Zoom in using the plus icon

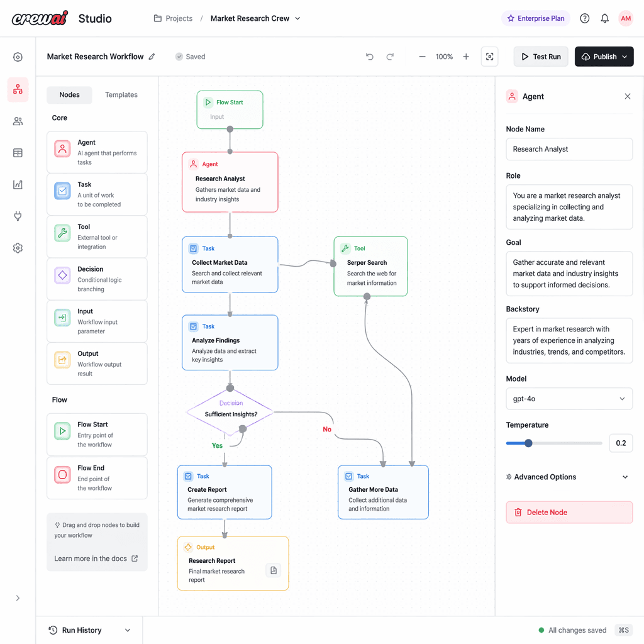click(466, 56)
